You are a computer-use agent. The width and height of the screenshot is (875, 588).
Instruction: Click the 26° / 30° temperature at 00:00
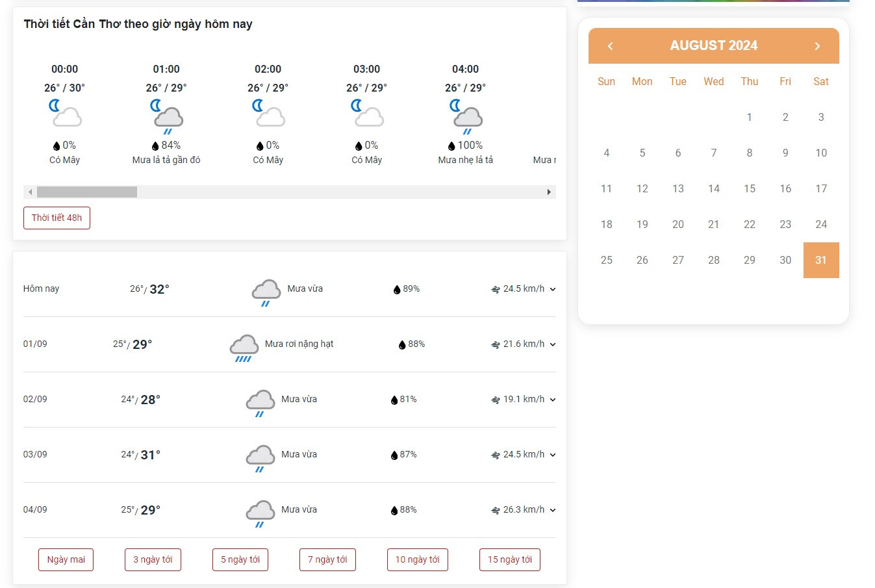(x=64, y=88)
